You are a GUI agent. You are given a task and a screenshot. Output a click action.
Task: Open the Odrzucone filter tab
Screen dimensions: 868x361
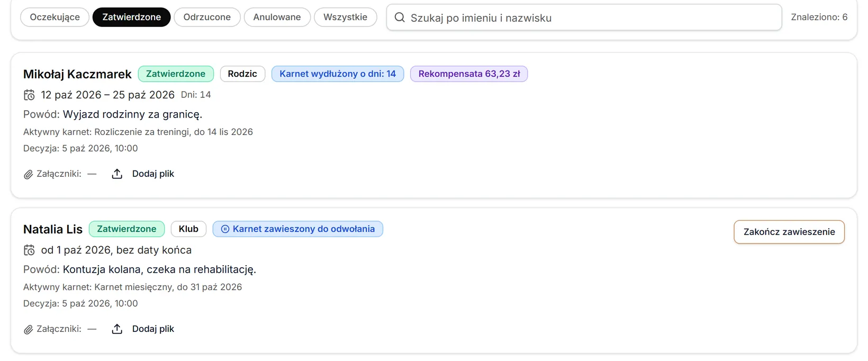(207, 17)
